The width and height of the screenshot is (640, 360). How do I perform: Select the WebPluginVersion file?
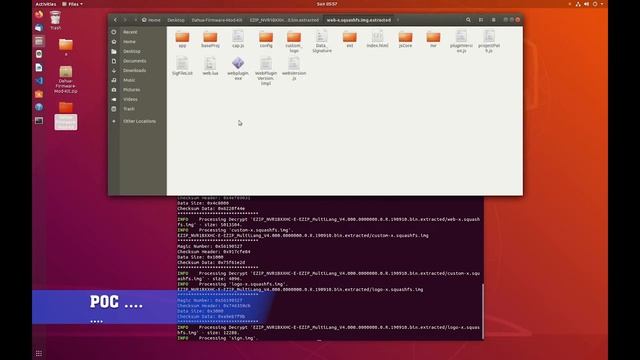coord(266,71)
